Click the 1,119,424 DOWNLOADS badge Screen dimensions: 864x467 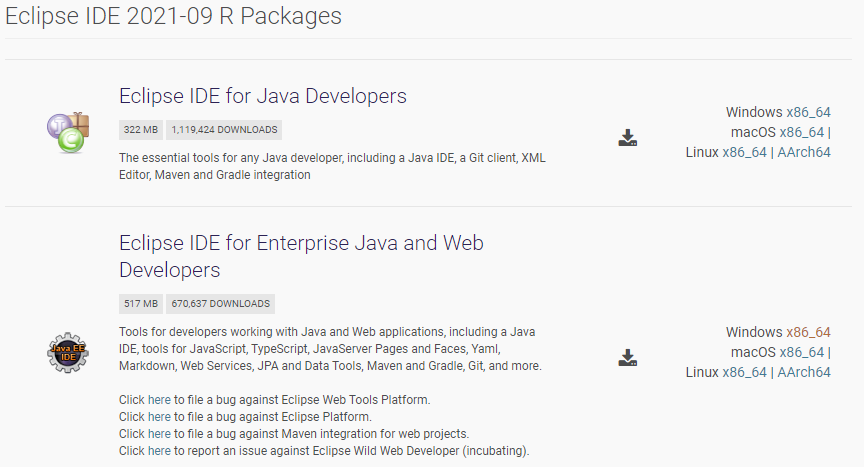tap(224, 130)
